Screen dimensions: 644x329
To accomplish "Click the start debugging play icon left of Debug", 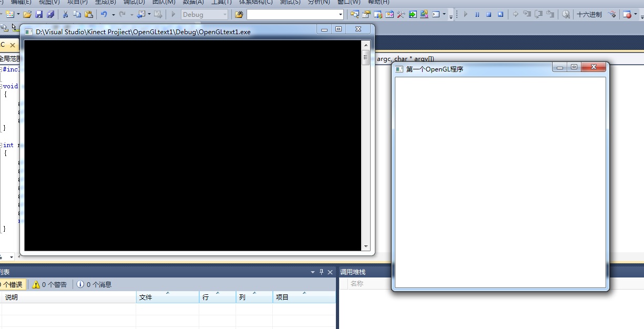I will (x=173, y=14).
